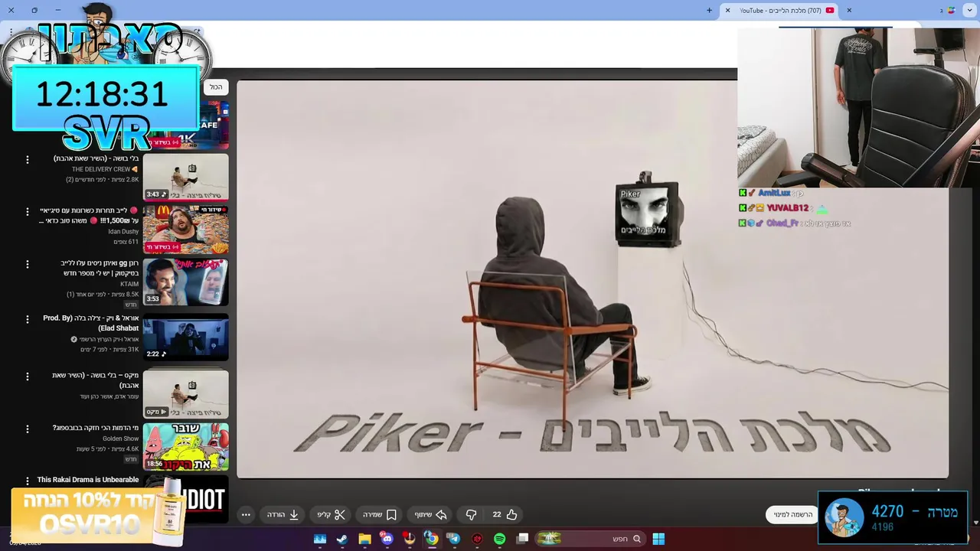Open Spotify from the taskbar
The width and height of the screenshot is (980, 551).
pyautogui.click(x=500, y=539)
